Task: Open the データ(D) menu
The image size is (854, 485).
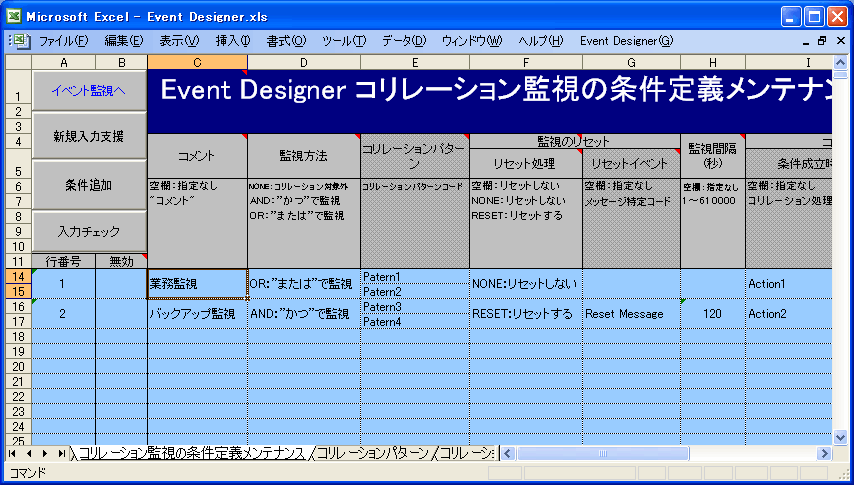Action: 404,41
